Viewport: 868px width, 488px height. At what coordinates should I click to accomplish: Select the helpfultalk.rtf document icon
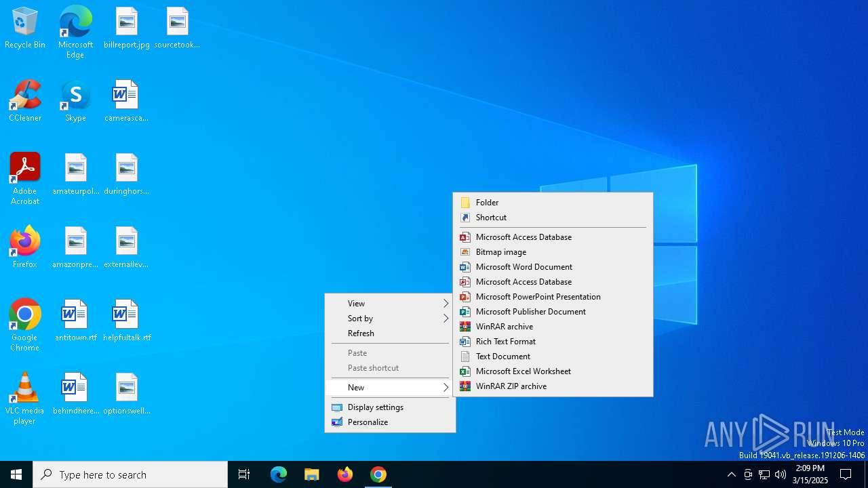(x=127, y=321)
